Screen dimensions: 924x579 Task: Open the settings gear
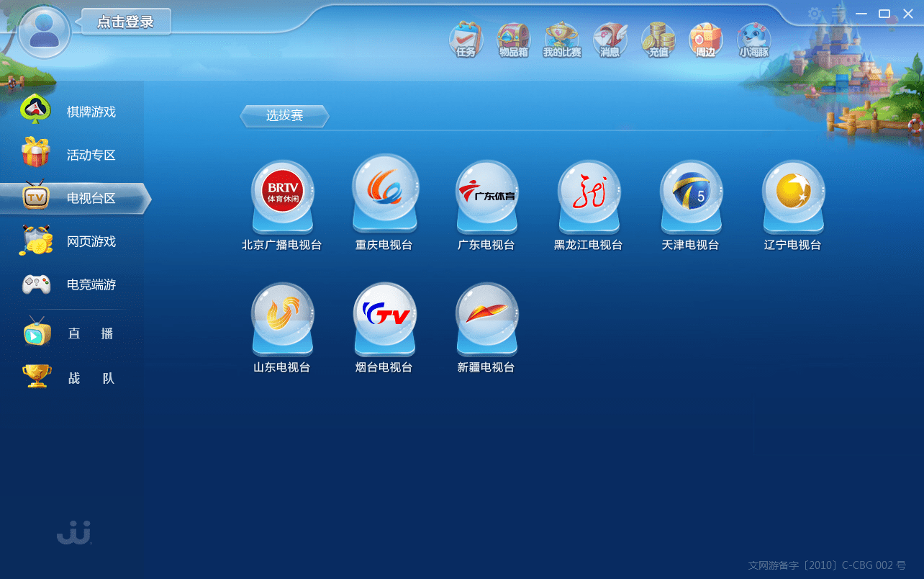pyautogui.click(x=814, y=13)
